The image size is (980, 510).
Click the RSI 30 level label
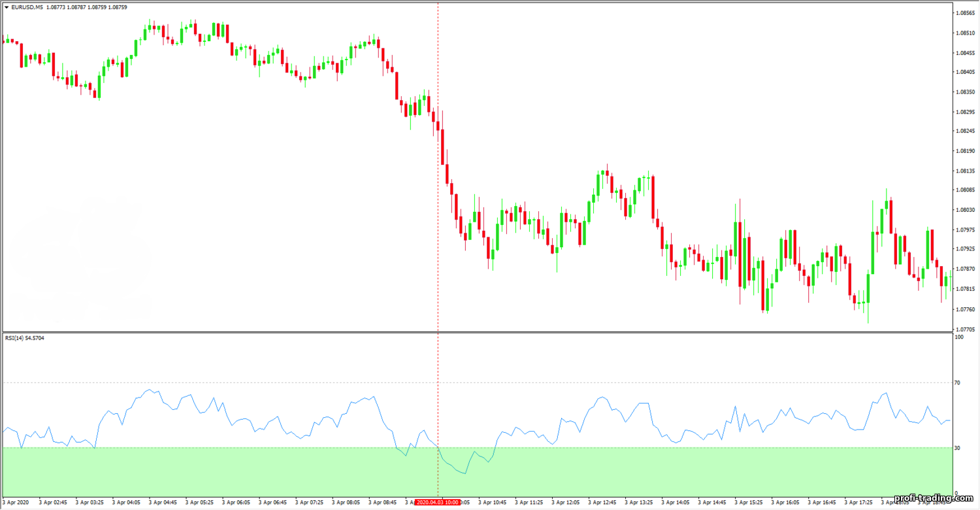(x=958, y=448)
